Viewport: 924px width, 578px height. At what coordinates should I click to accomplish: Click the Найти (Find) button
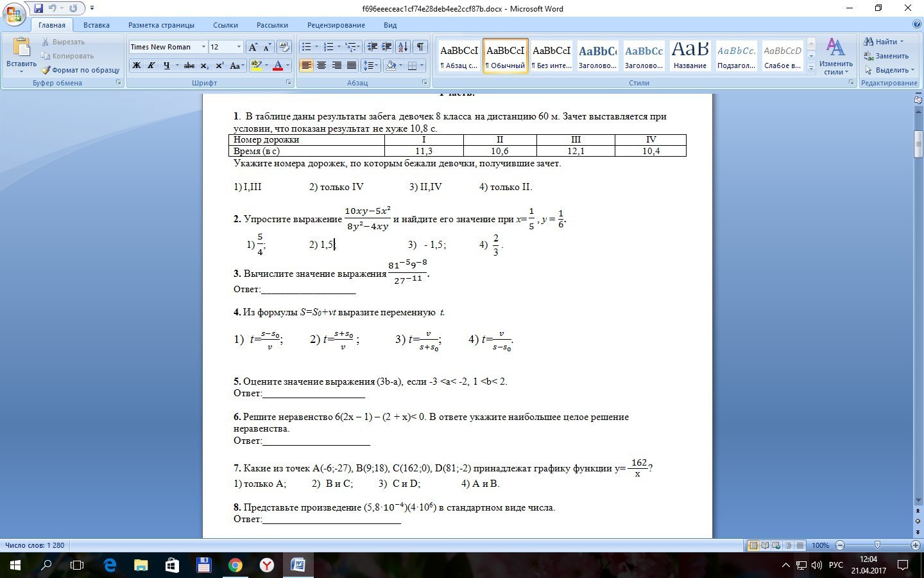click(883, 42)
